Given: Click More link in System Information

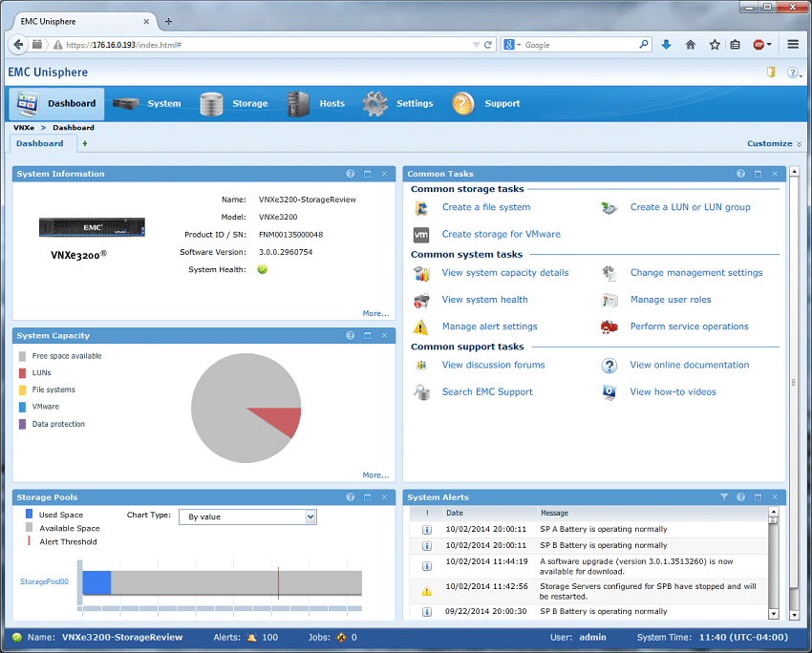Looking at the screenshot, I should (x=375, y=313).
